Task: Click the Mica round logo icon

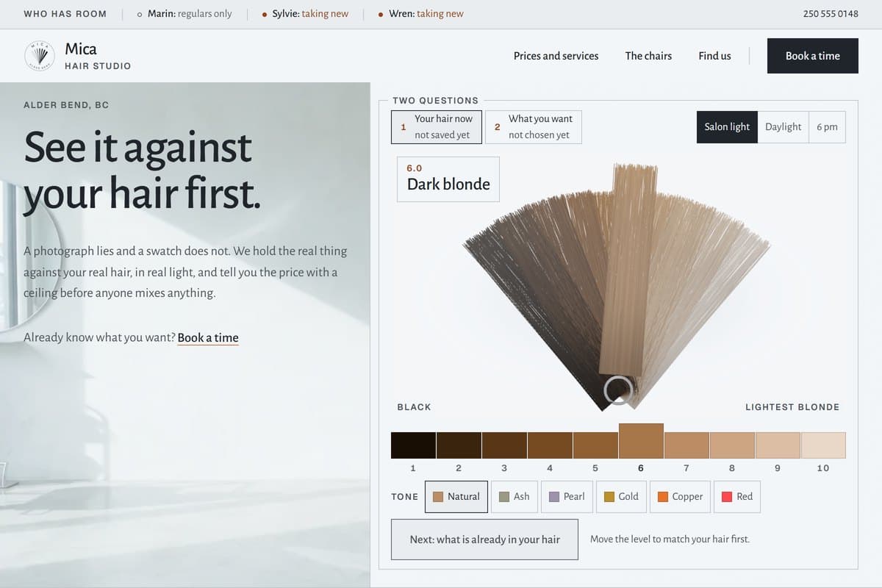Action: point(39,56)
